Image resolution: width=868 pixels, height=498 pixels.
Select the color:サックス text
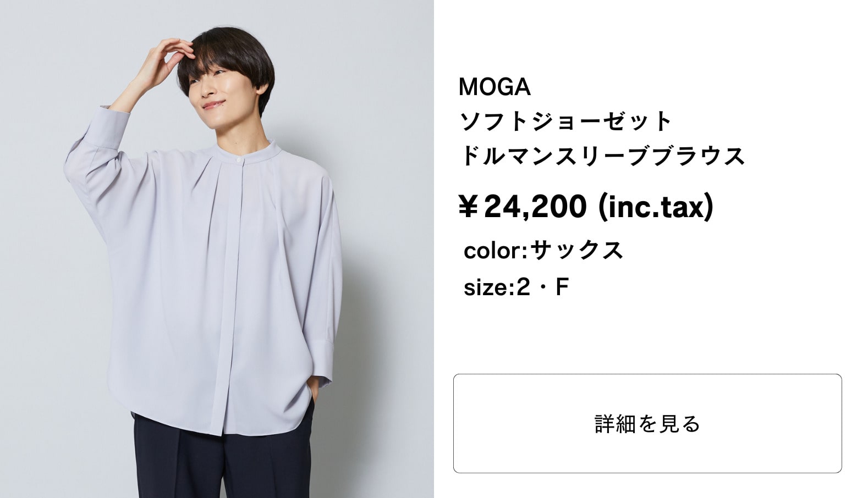click(x=543, y=250)
